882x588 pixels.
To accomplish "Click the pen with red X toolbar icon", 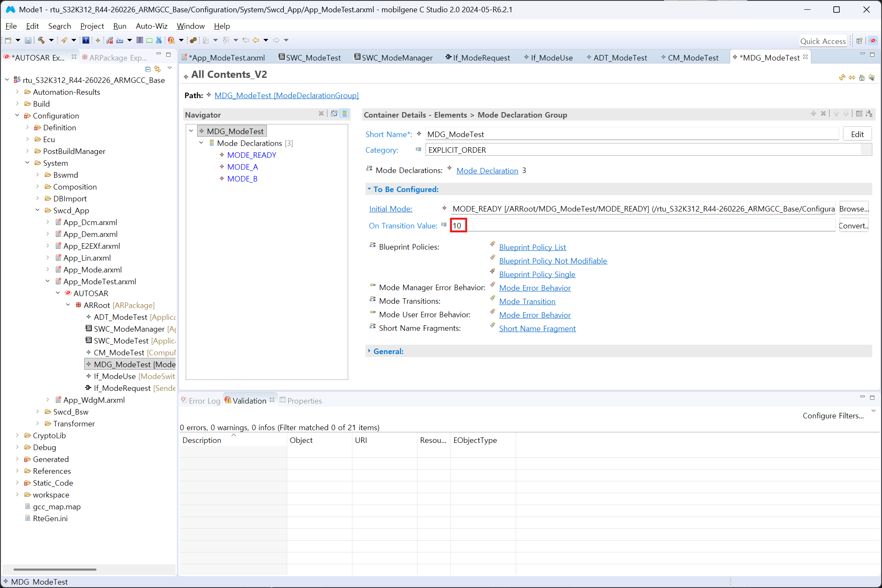I will tap(110, 40).
